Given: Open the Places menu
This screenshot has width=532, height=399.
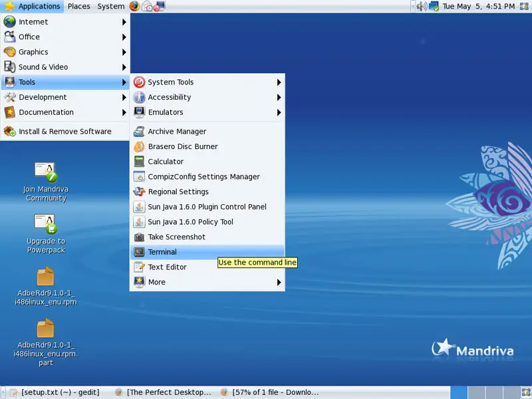Looking at the screenshot, I should tap(78, 6).
